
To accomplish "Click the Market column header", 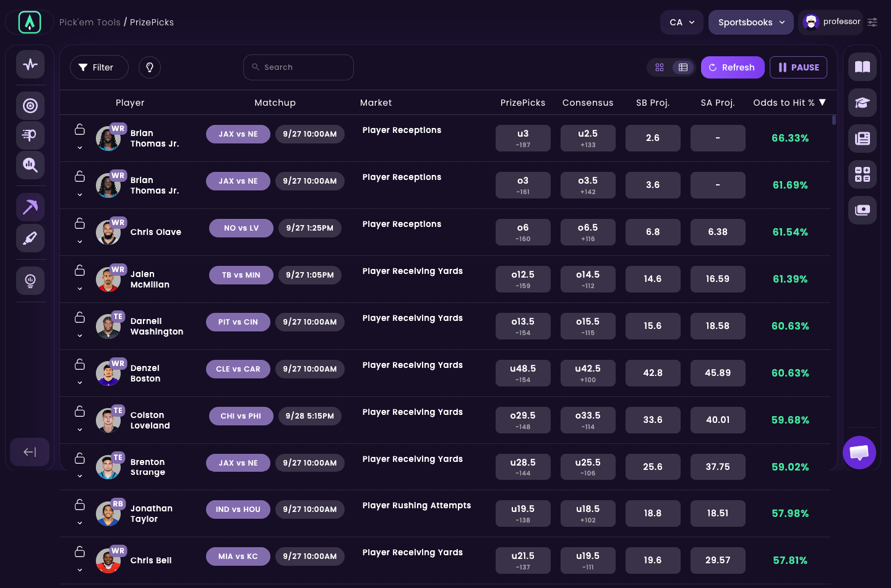I will pyautogui.click(x=376, y=103).
